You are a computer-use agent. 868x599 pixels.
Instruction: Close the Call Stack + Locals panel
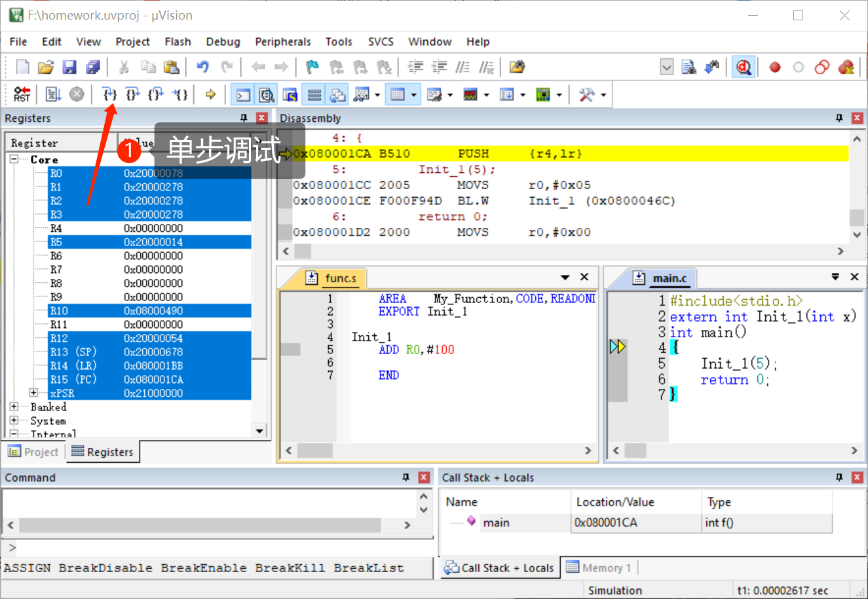[x=857, y=477]
